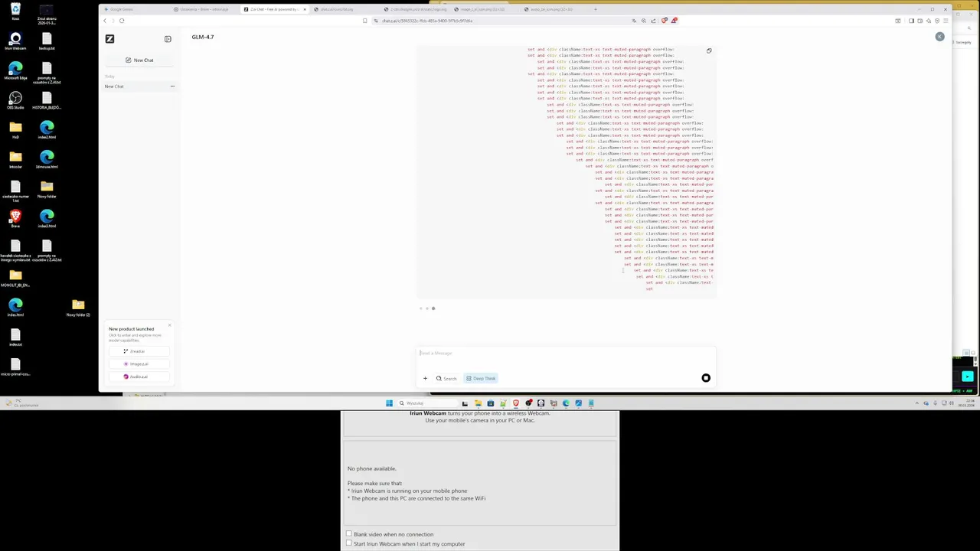Select the Iriun Webcam desktop icon
Image resolution: width=980 pixels, height=551 pixels.
pyautogui.click(x=15, y=41)
